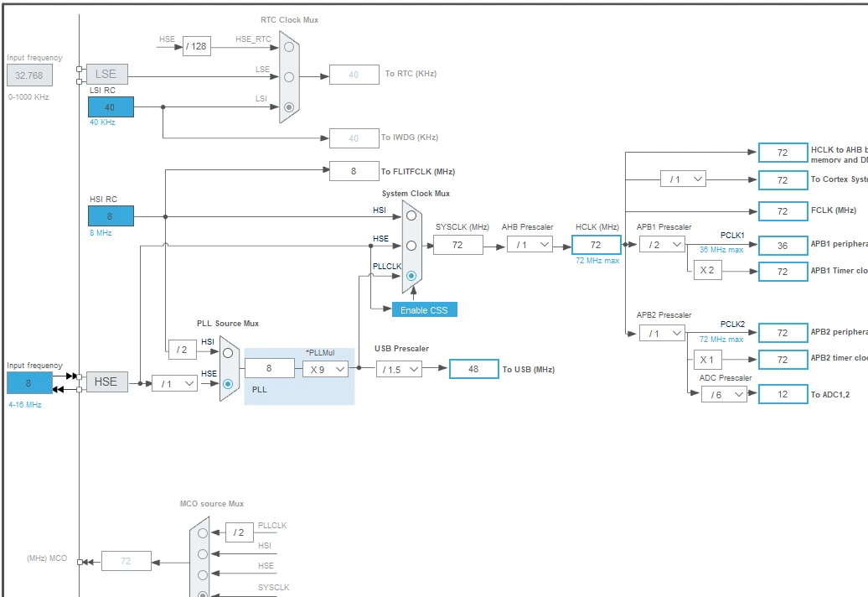Click the 36 MHz max PCLK1 text

(721, 250)
